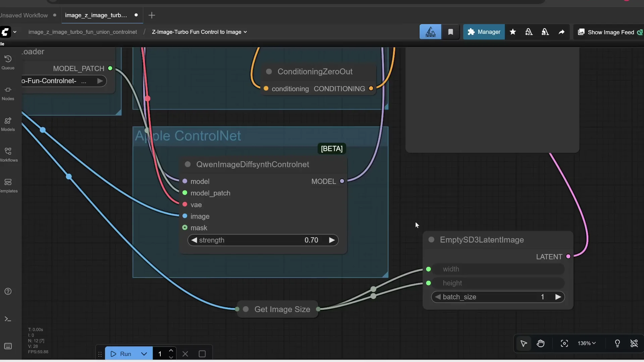The height and width of the screenshot is (362, 644).
Task: Click the Fit View icon near zoom controls
Action: point(564,343)
